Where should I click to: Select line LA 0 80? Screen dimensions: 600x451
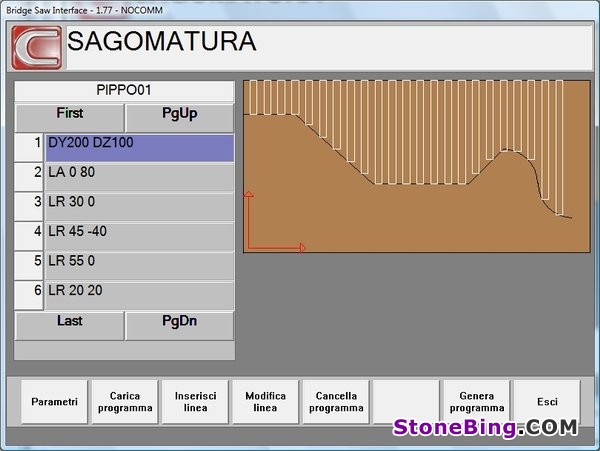pyautogui.click(x=140, y=177)
